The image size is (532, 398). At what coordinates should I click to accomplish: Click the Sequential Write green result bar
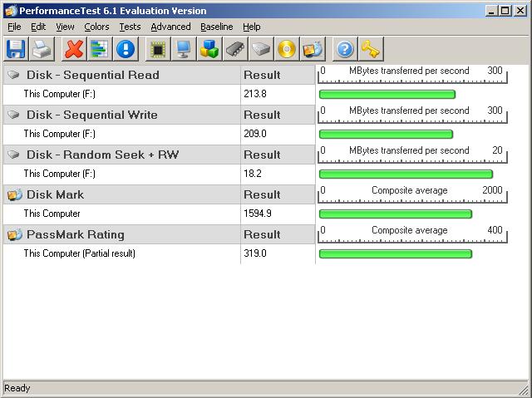pyautogui.click(x=386, y=135)
